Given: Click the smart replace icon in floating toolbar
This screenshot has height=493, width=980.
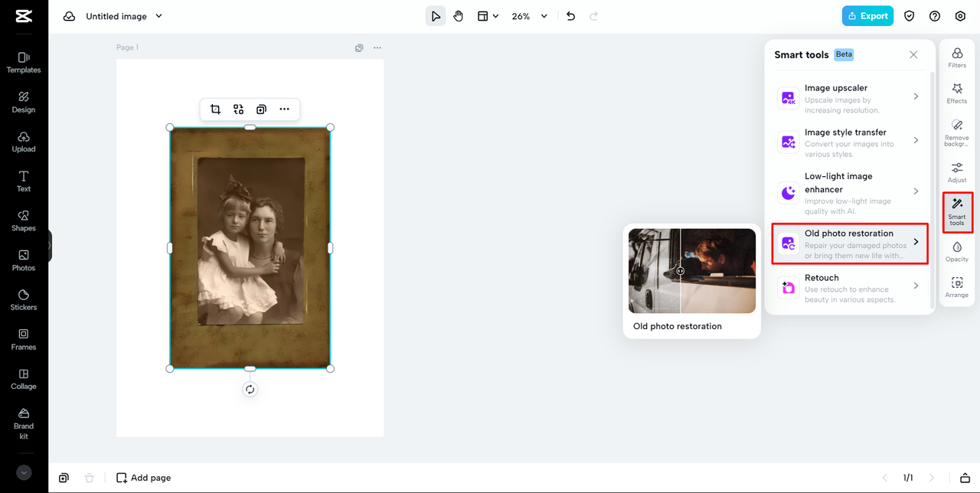Looking at the screenshot, I should click(x=238, y=109).
